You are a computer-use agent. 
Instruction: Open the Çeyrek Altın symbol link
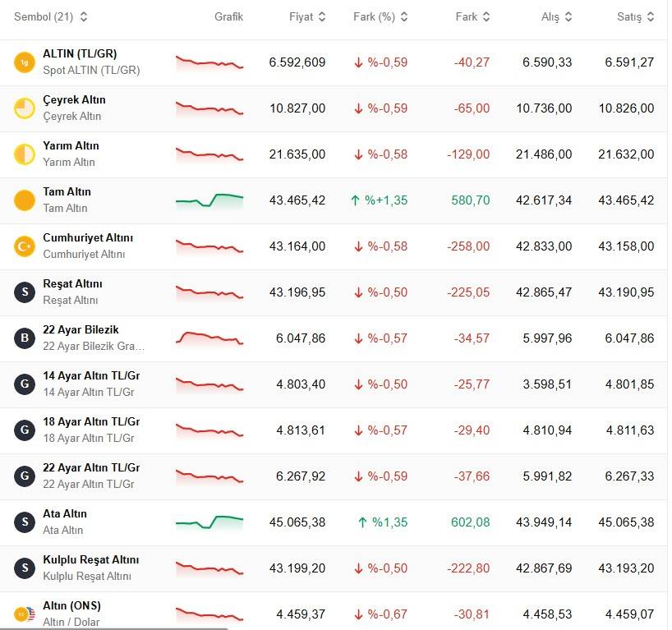pos(74,99)
